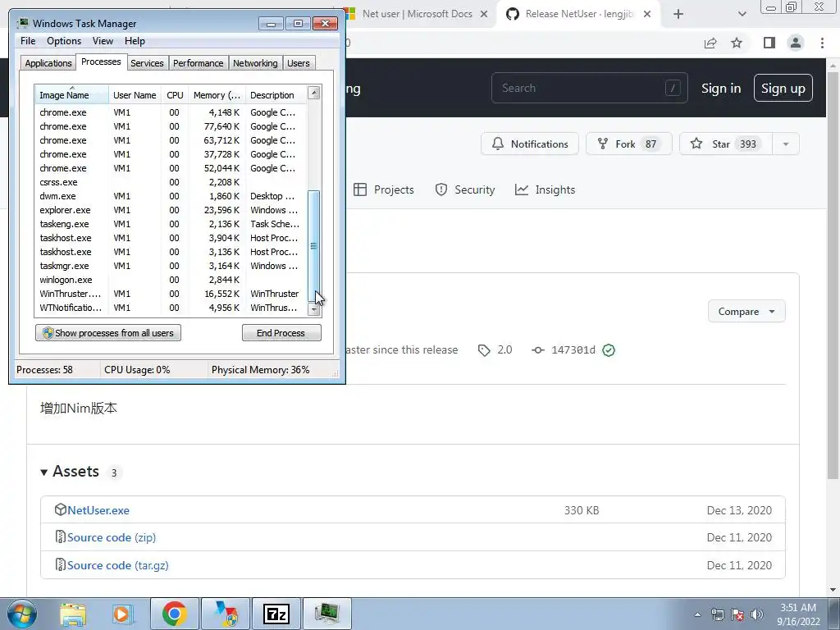Screen dimensions: 840x630
Task: Sort processes by Image Name column
Action: coord(72,94)
